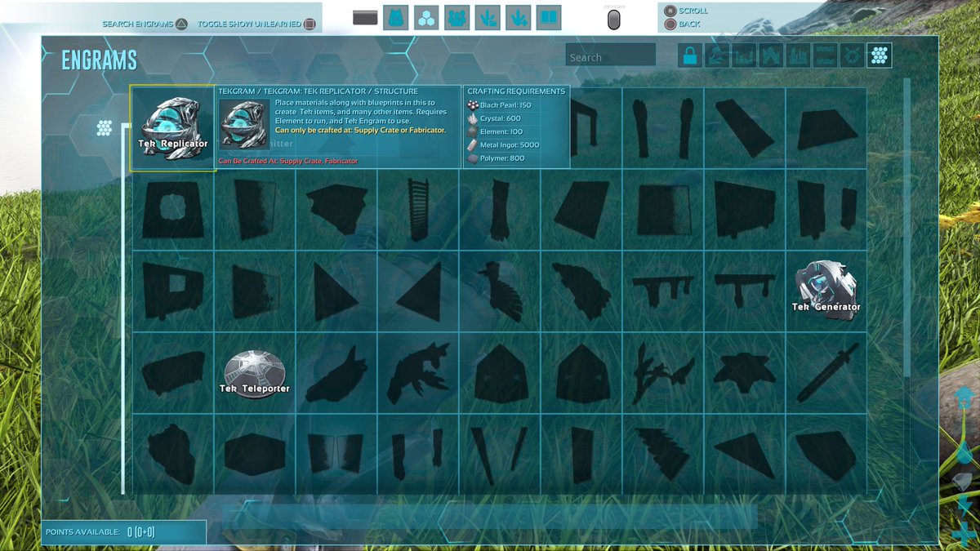Click the Search Engrams triangle icon
Image resolution: width=980 pixels, height=551 pixels.
[x=181, y=24]
